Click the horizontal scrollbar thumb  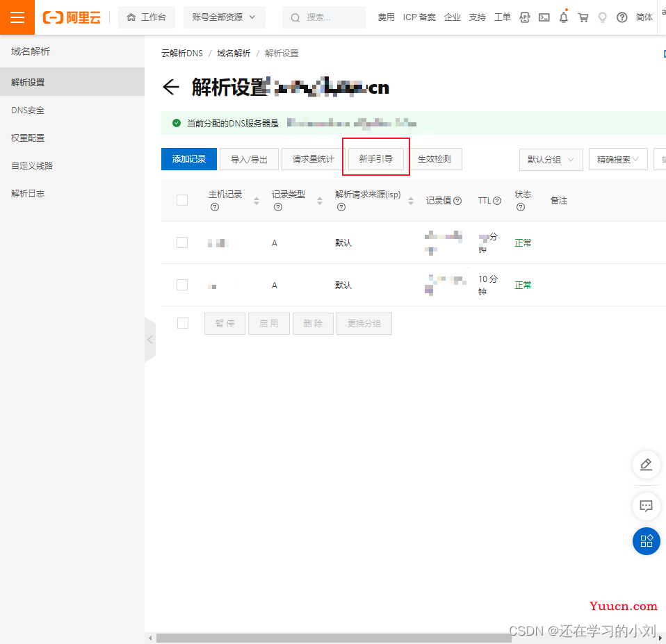click(334, 638)
